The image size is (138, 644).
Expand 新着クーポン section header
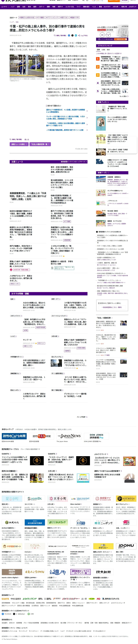112,172
